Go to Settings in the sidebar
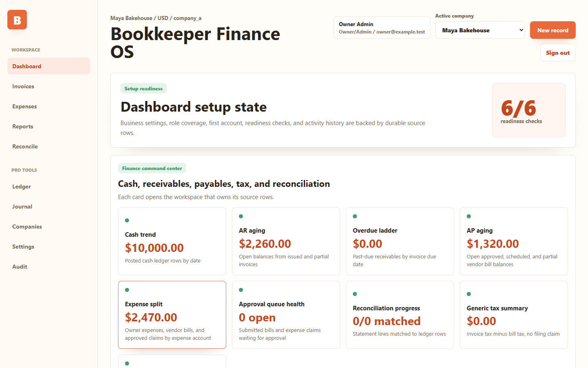The height and width of the screenshot is (368, 588). click(49, 247)
